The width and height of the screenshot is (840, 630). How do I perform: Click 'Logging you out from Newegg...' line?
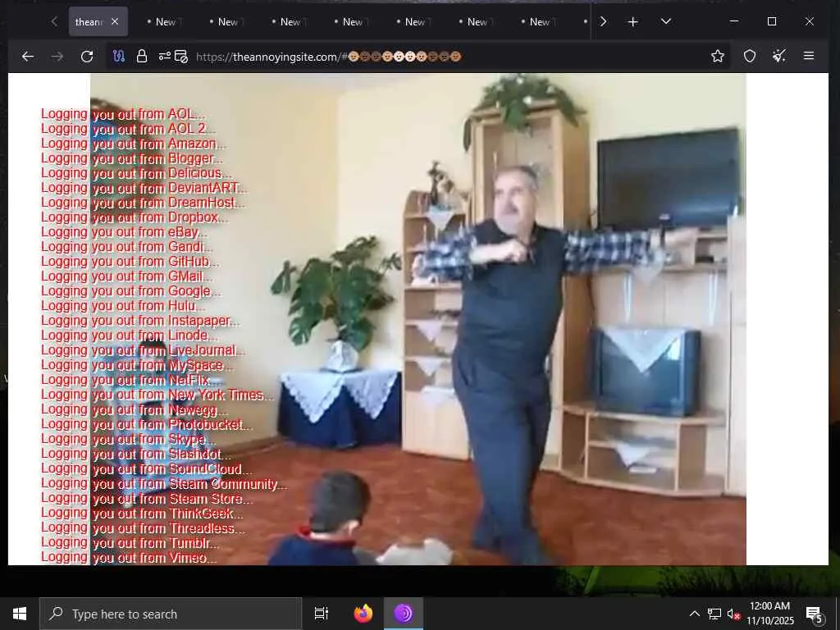coord(135,409)
